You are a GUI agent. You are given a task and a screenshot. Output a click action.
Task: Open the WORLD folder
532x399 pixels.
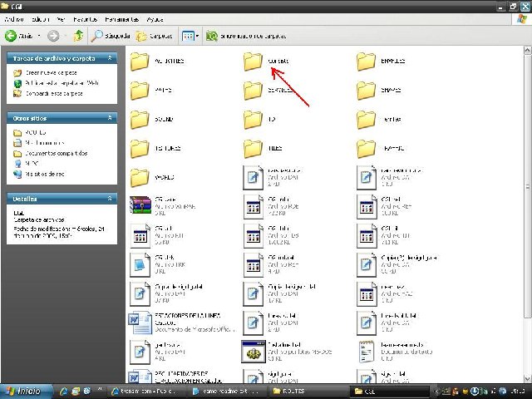point(140,177)
